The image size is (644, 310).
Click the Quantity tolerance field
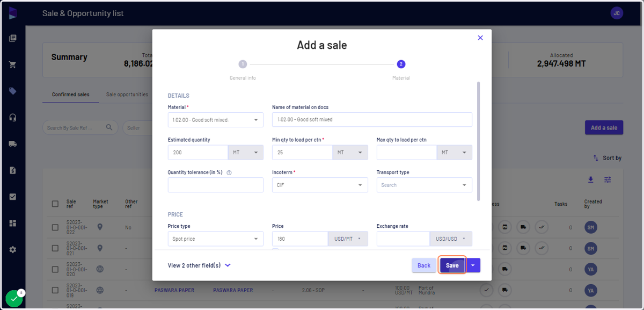[x=215, y=185]
